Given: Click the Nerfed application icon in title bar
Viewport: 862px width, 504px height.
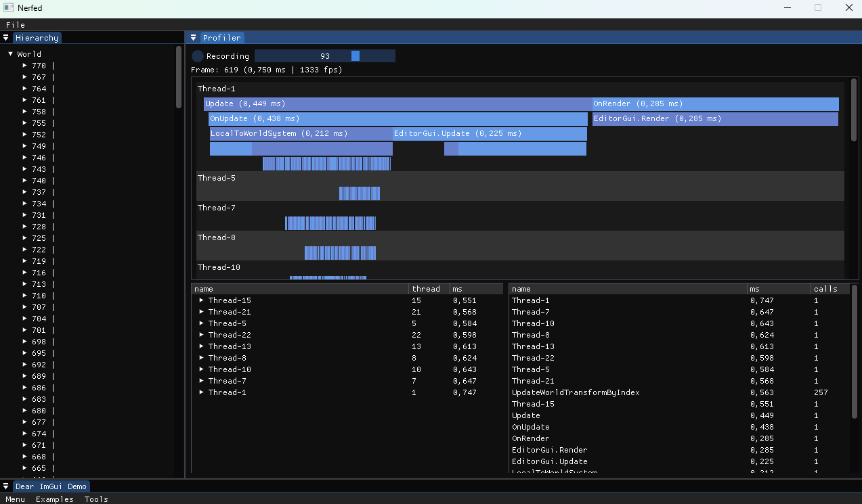Looking at the screenshot, I should (7, 8).
